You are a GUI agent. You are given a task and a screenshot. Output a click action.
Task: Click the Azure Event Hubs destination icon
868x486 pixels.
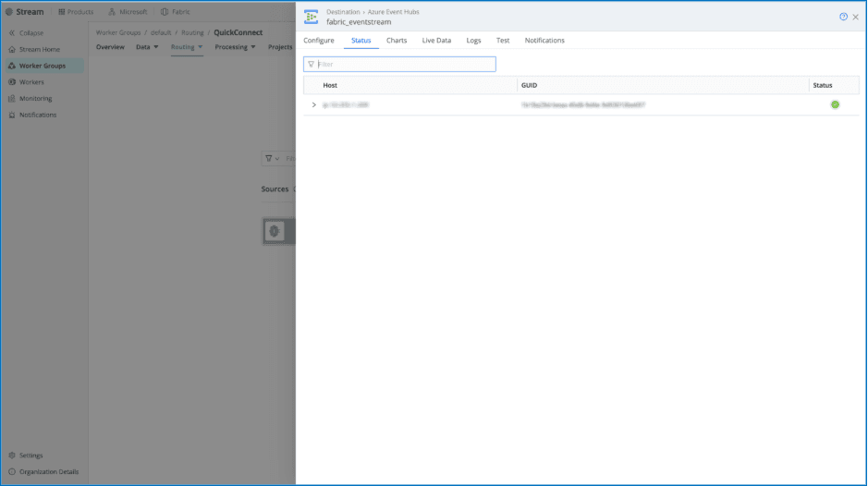pyautogui.click(x=312, y=17)
